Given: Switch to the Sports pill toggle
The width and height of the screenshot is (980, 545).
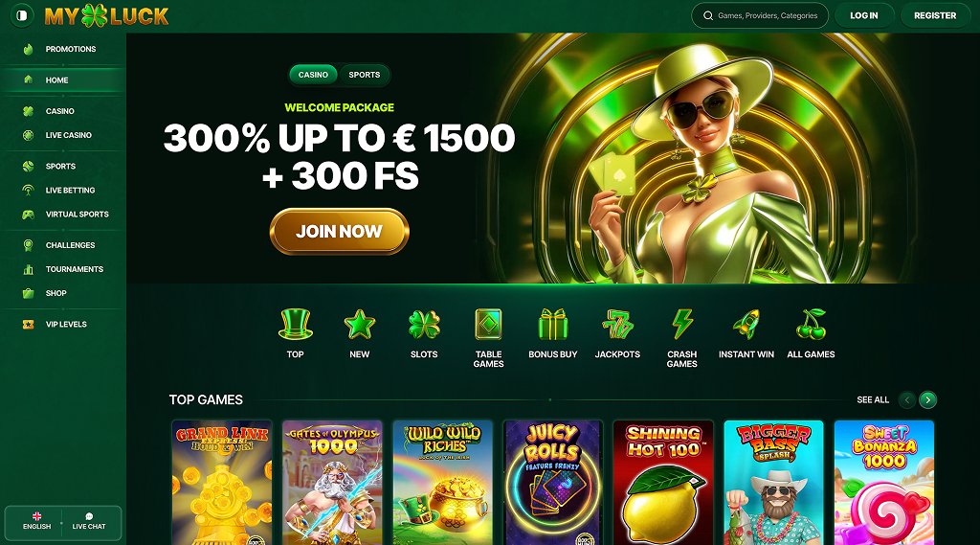Looking at the screenshot, I should coord(365,75).
